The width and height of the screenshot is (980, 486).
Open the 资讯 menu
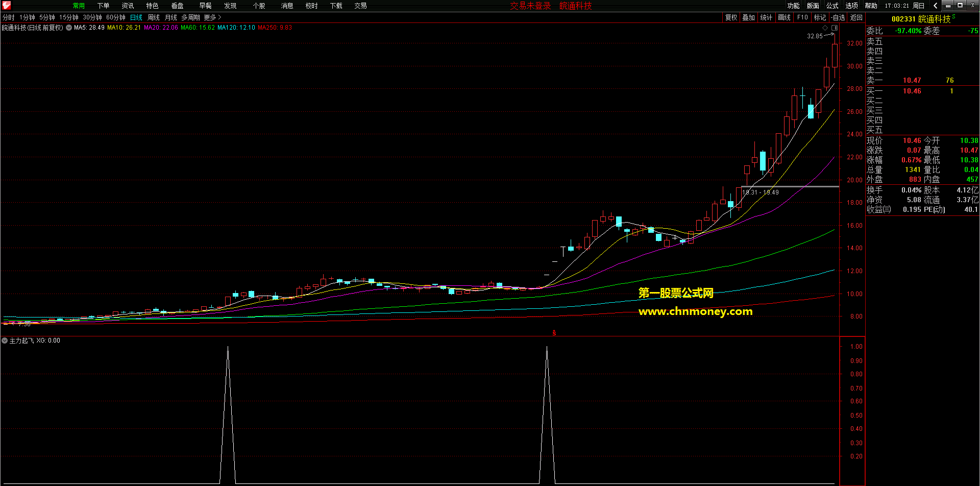[x=128, y=6]
